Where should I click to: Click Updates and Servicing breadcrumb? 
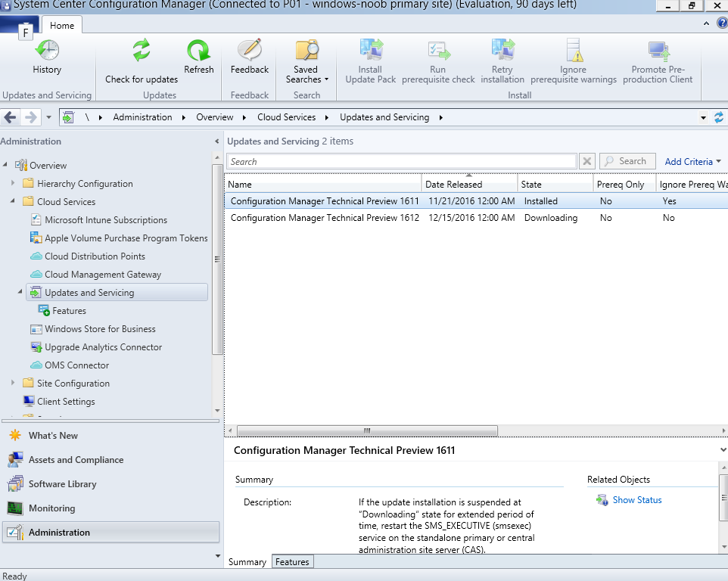[x=384, y=117]
